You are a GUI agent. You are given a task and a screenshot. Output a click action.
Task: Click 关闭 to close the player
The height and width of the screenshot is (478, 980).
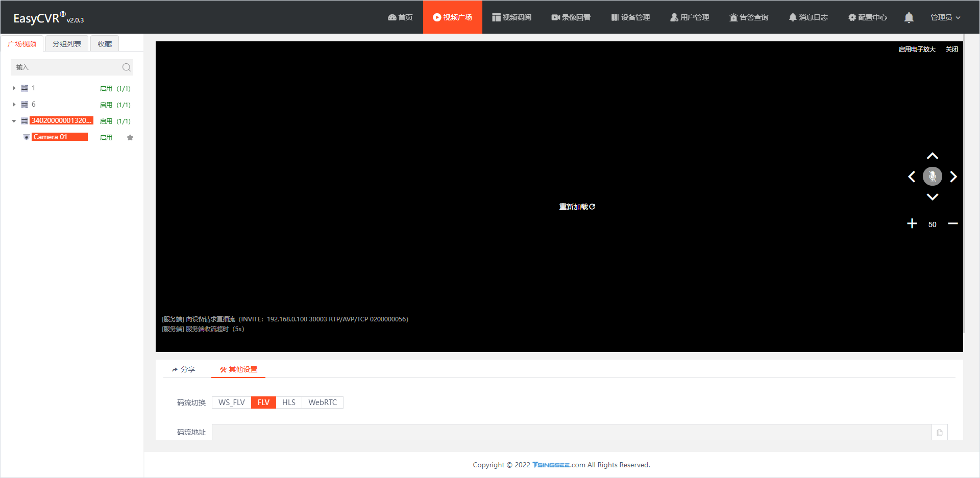[951, 49]
